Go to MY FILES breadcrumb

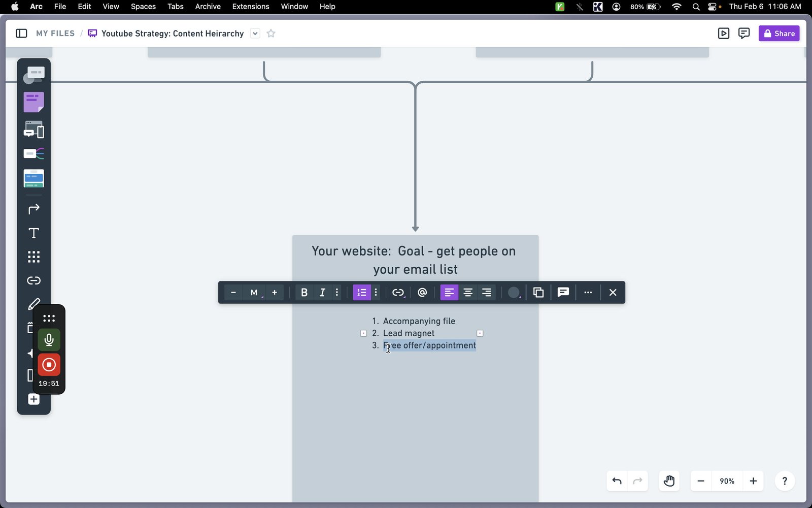point(55,34)
